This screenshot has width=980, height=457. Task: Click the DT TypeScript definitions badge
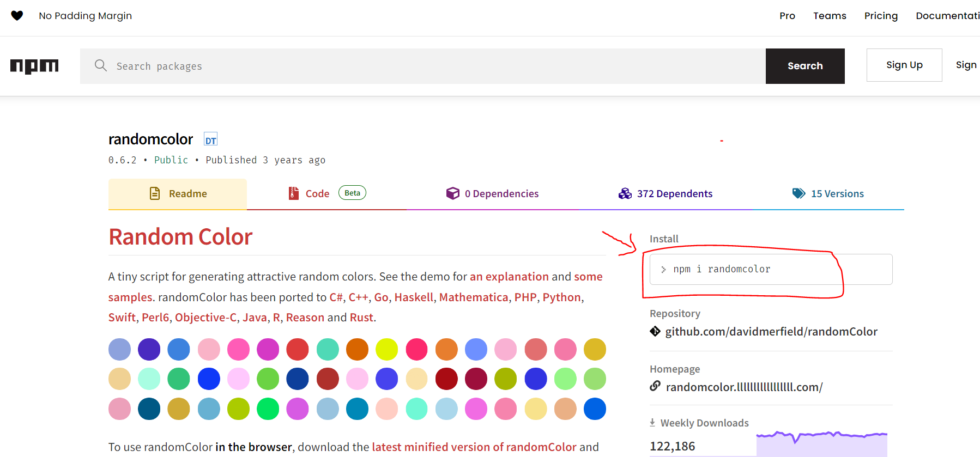click(x=210, y=139)
